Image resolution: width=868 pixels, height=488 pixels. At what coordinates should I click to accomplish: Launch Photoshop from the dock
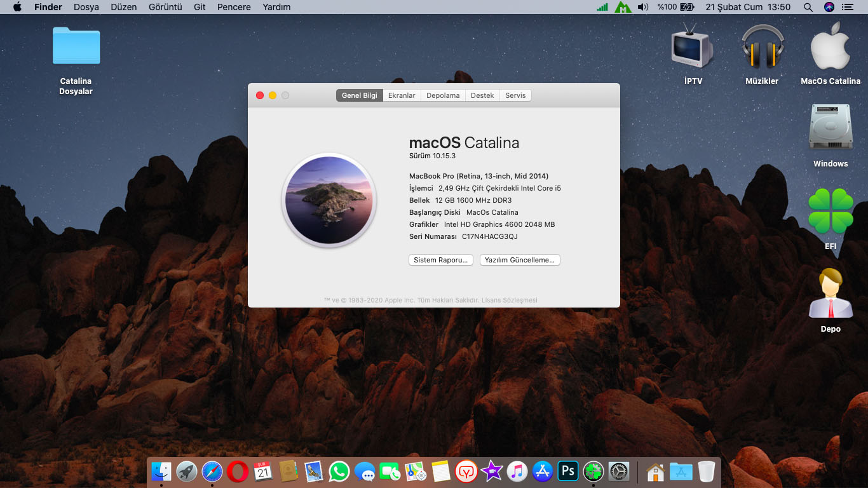pos(567,471)
